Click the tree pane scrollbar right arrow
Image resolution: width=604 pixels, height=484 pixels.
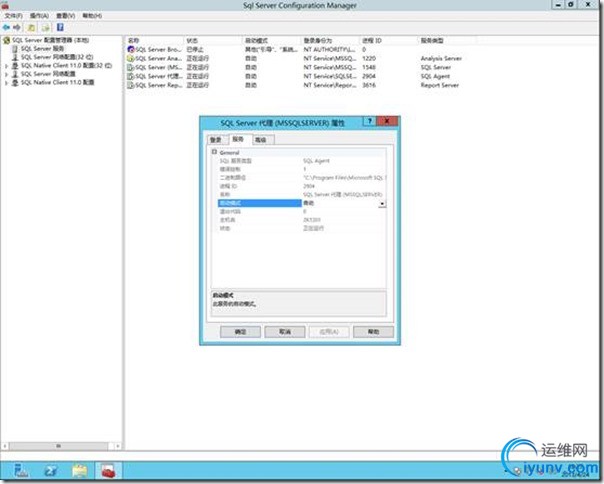click(117, 446)
